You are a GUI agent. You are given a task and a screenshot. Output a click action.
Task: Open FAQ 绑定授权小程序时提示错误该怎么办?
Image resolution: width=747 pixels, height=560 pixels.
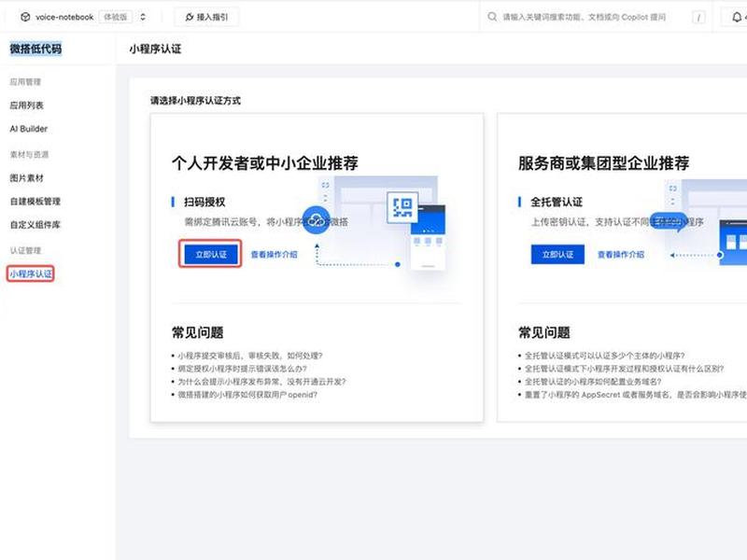pyautogui.click(x=243, y=369)
